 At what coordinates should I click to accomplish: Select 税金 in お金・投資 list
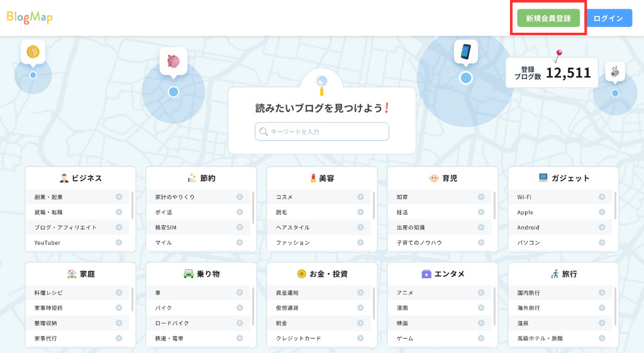point(319,323)
